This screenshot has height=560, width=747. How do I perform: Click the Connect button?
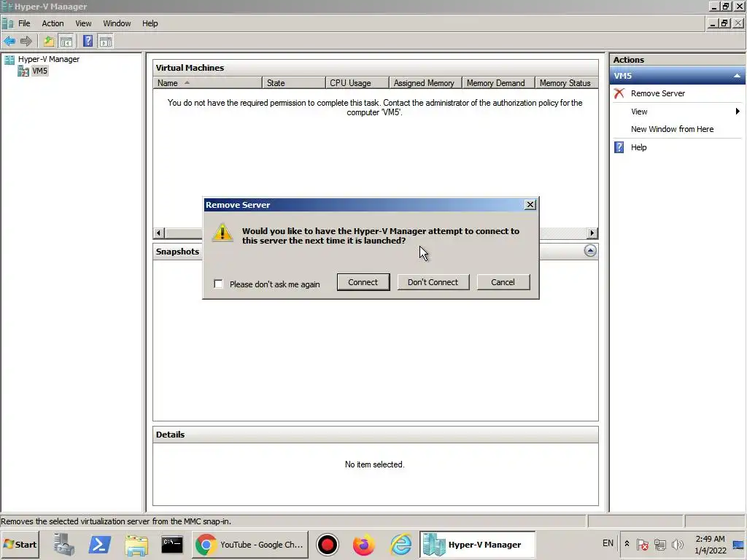tap(363, 282)
